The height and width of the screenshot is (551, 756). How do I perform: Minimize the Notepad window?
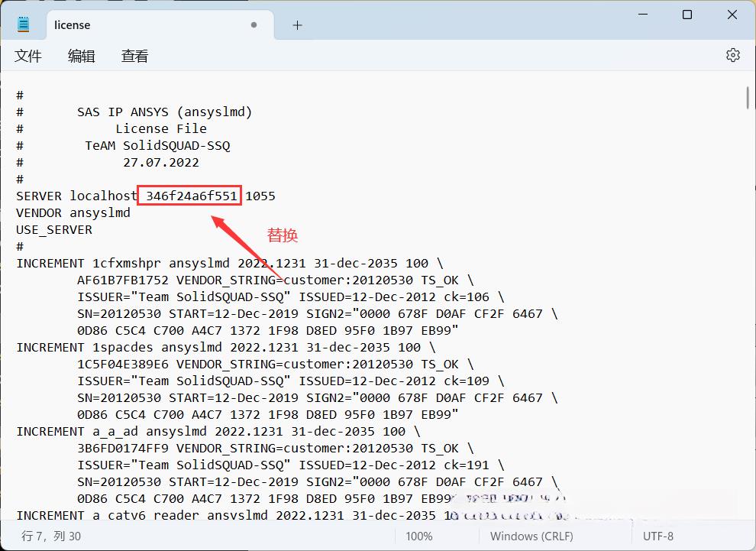pyautogui.click(x=643, y=15)
